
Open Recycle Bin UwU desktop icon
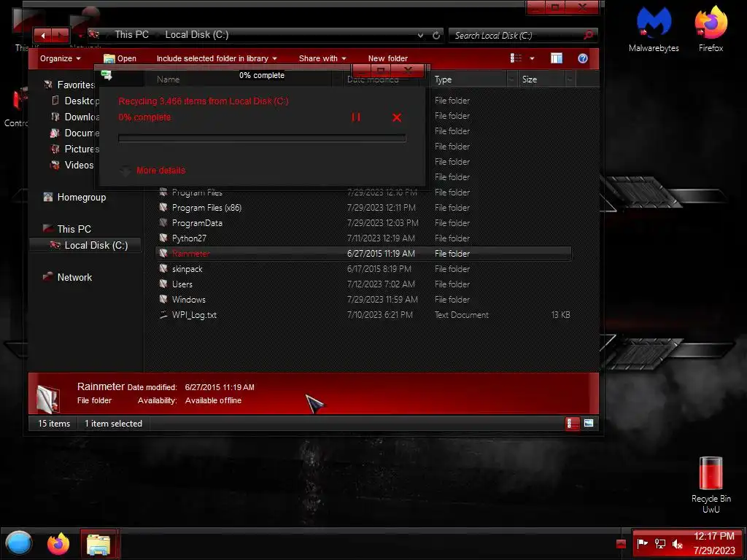click(x=711, y=485)
